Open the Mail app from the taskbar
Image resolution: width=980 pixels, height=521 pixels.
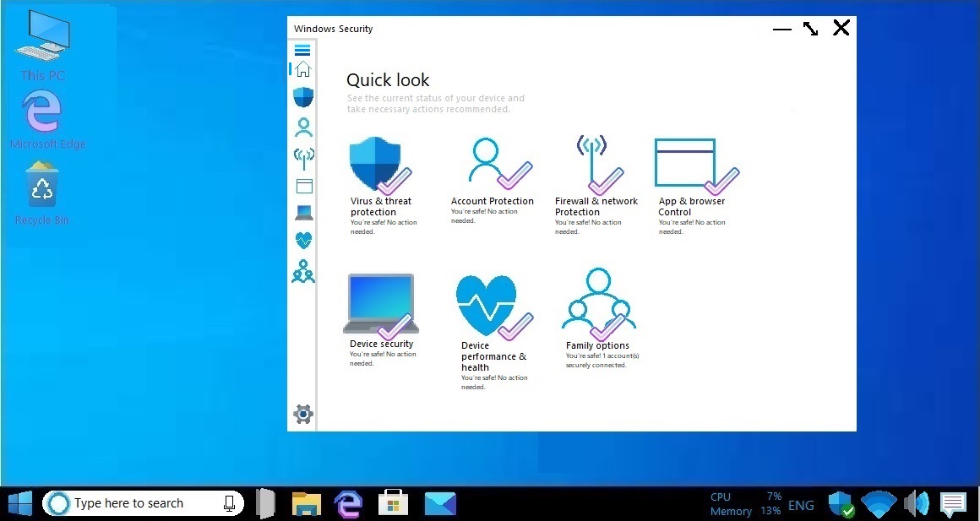click(440, 503)
